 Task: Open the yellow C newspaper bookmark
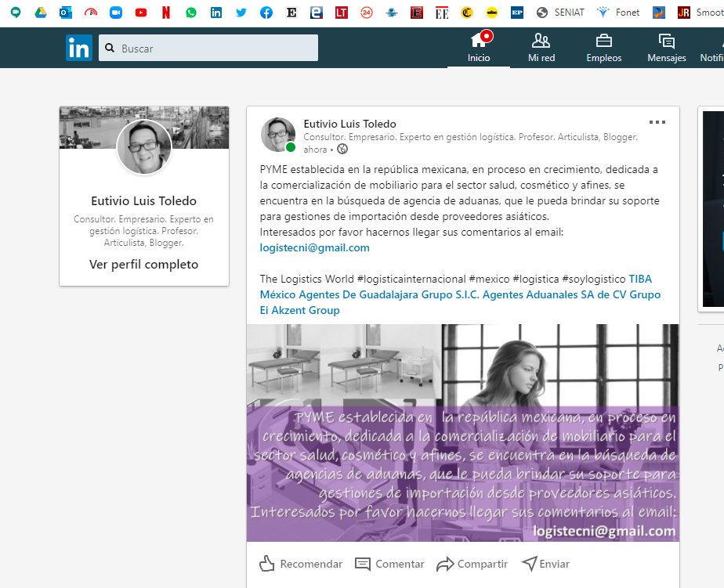click(467, 13)
